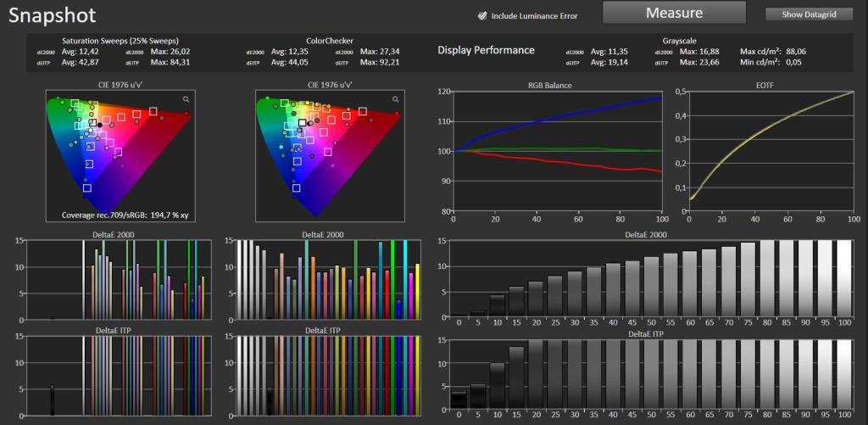Screen dimensions: 868x425
Task: Click grayscale DeltaE 2000 bar at 50
Action: [x=652, y=287]
